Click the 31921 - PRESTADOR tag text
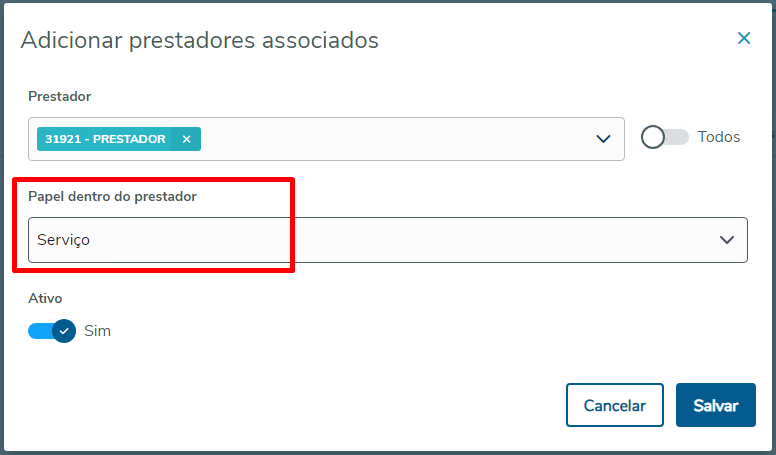The image size is (776, 455). [105, 139]
